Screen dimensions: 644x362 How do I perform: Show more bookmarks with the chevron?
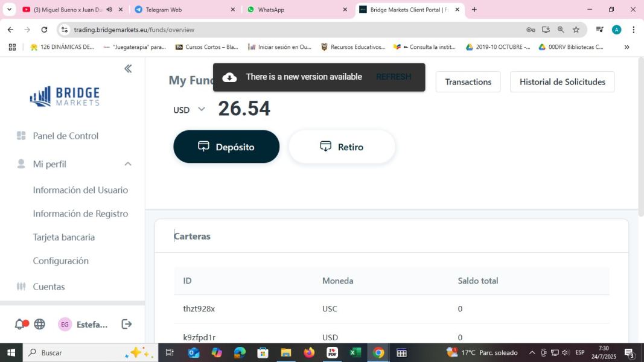626,47
